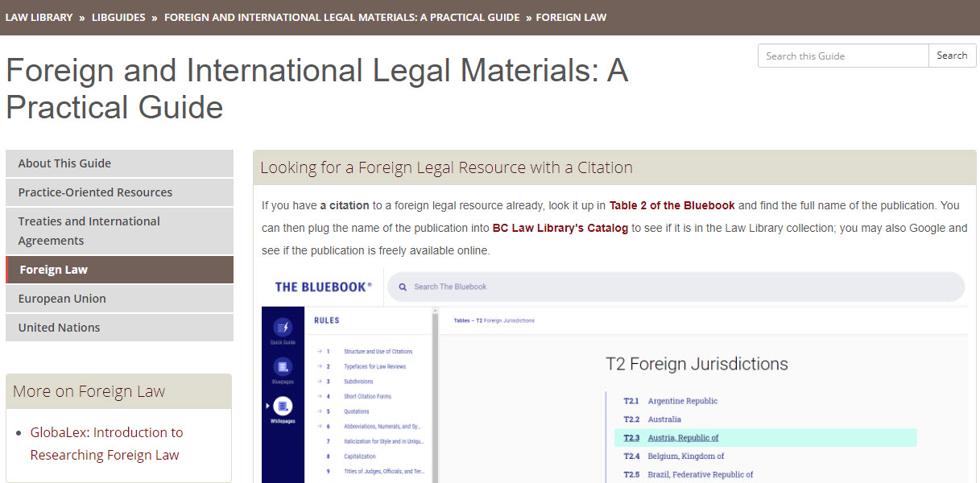Click T2.1 Argentine Republic entry
This screenshot has width=980, height=483.
[670, 401]
